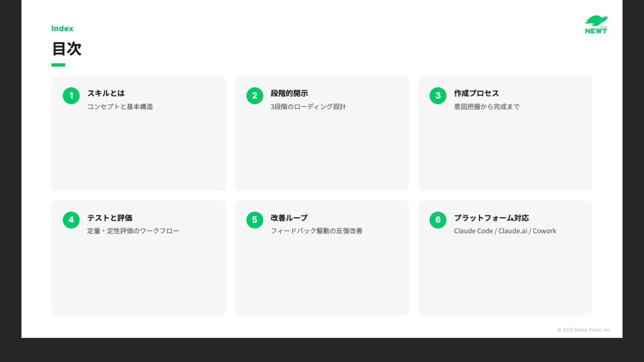Image resolution: width=644 pixels, height=362 pixels.
Task: Click the フィードバック駆動の反復改善 subtitle
Action: pyautogui.click(x=316, y=231)
